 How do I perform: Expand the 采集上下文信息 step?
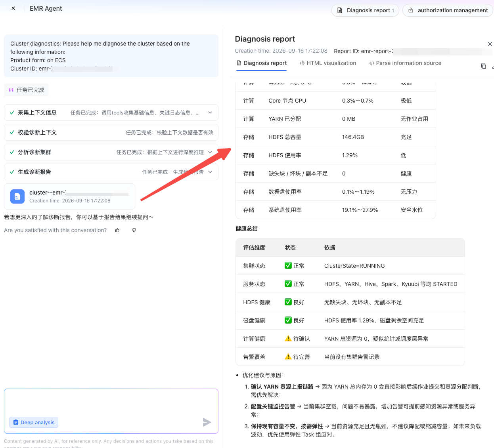pos(210,112)
